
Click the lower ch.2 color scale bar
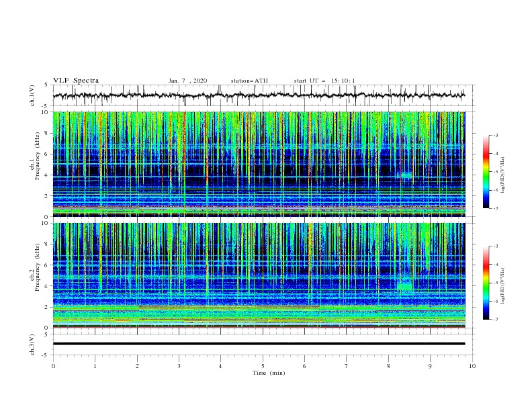tap(486, 283)
